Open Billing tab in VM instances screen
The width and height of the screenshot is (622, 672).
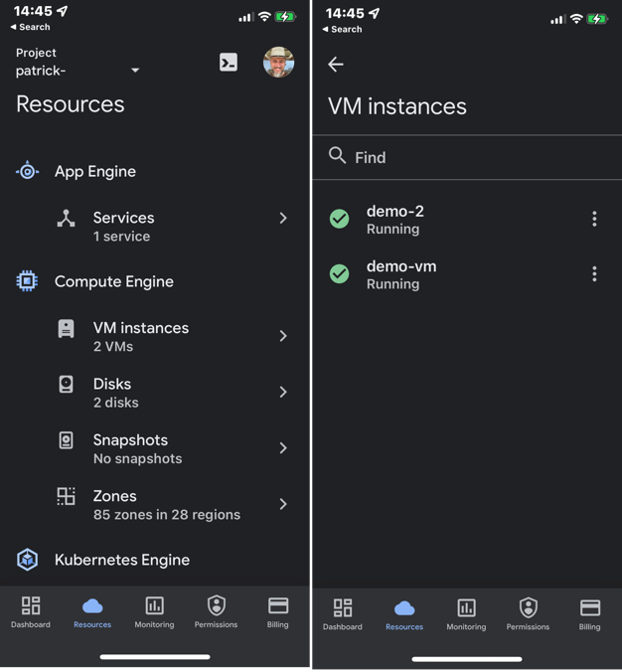[x=590, y=614]
